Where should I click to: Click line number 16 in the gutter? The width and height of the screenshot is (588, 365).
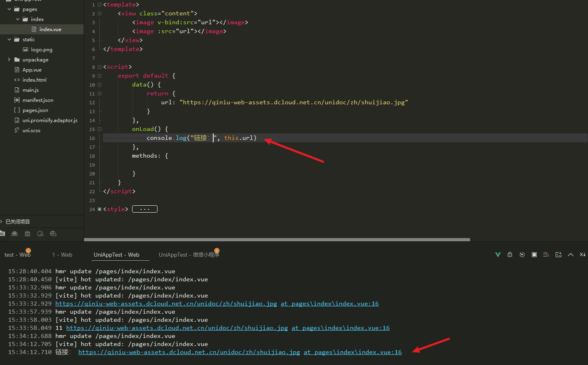(92, 138)
